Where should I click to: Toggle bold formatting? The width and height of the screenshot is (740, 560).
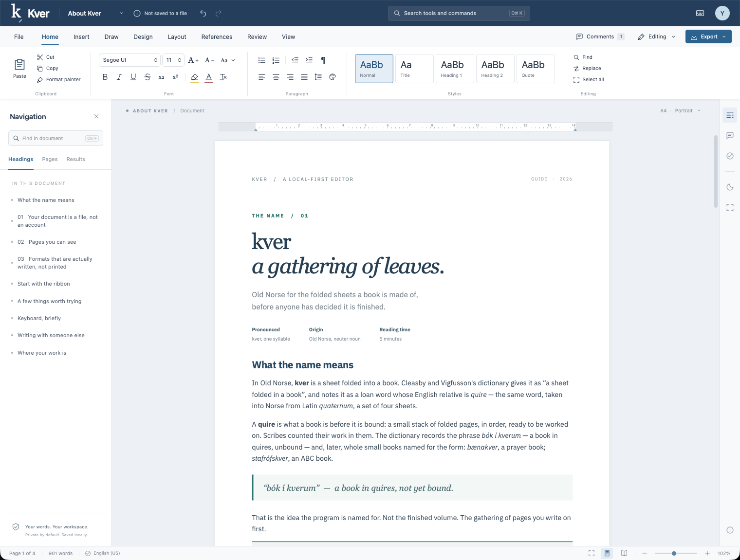105,77
